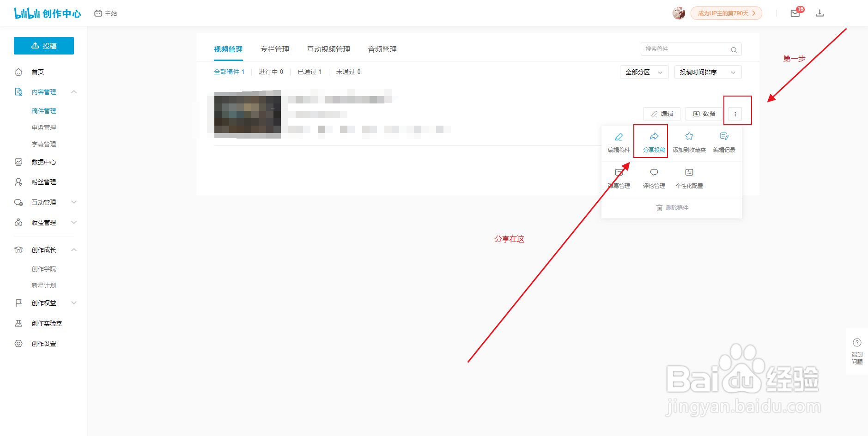Click 成为UP主的第790天 badge
Image resolution: width=868 pixels, height=436 pixels.
pos(726,13)
